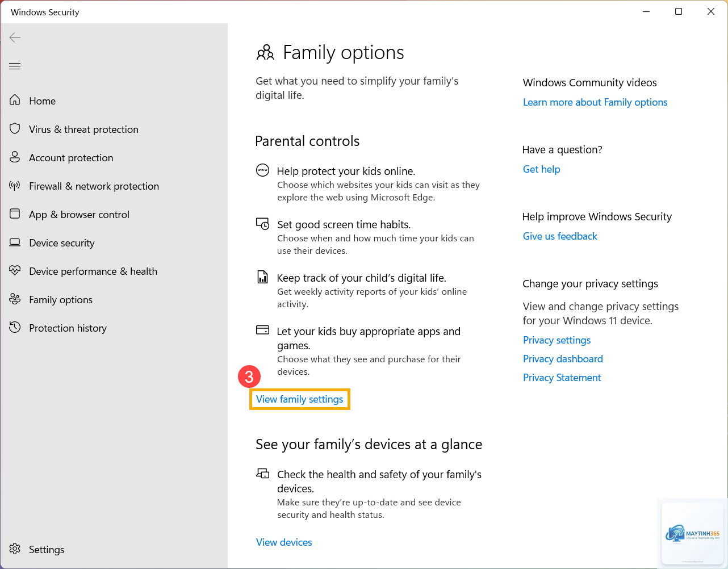Viewport: 728px width, 569px height.
Task: Click the Firewall & network antenna icon
Action: click(15, 186)
